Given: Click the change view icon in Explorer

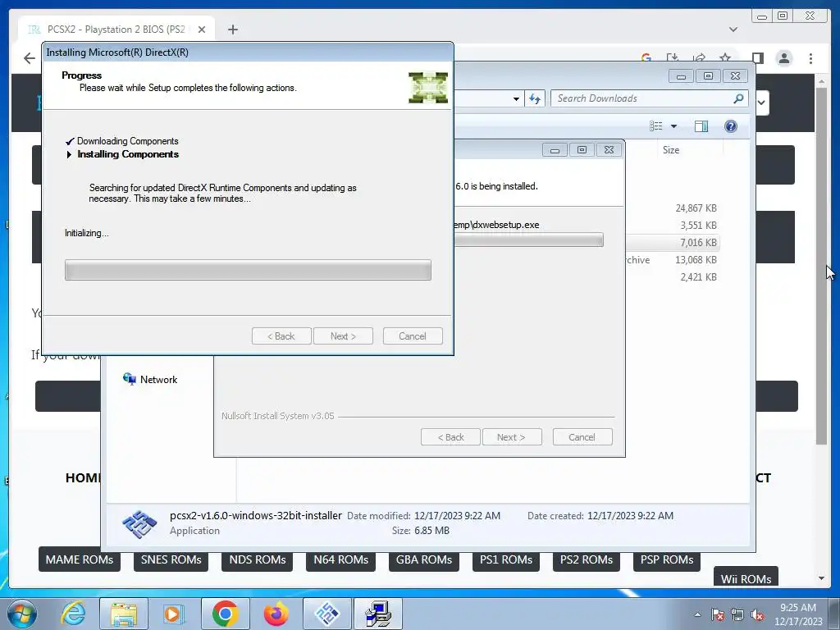Looking at the screenshot, I should pyautogui.click(x=656, y=126).
